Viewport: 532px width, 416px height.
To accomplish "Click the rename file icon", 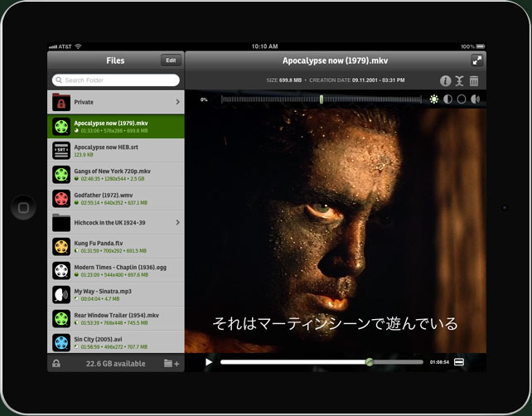I will click(x=459, y=81).
